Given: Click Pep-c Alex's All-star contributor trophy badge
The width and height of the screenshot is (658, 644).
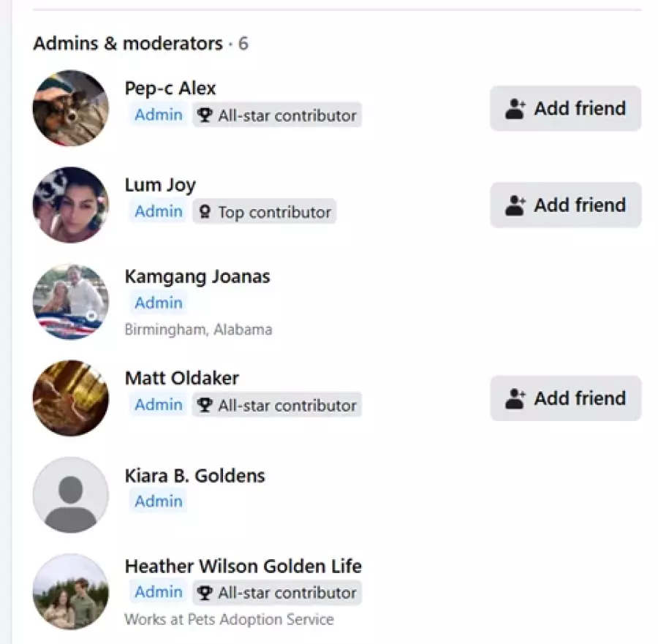Looking at the screenshot, I should click(x=277, y=115).
